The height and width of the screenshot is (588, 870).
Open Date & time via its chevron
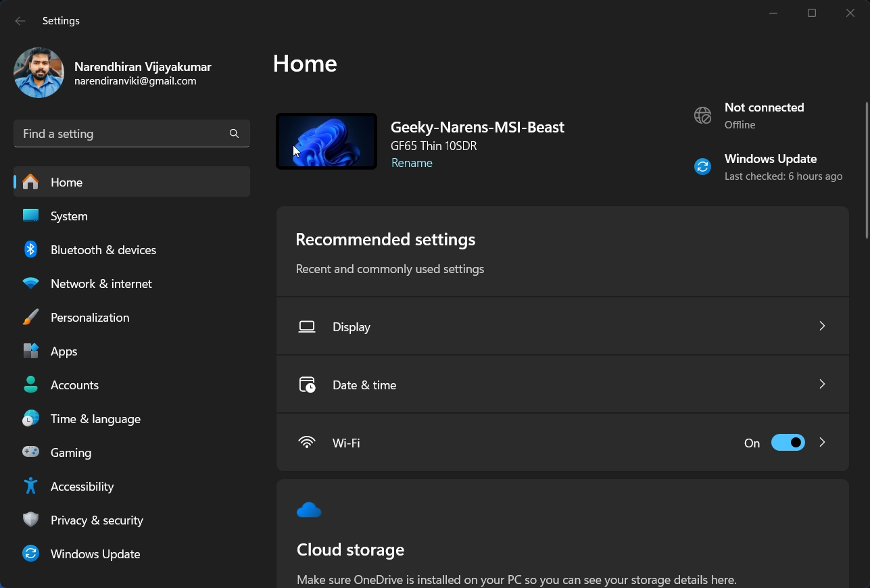(x=822, y=384)
